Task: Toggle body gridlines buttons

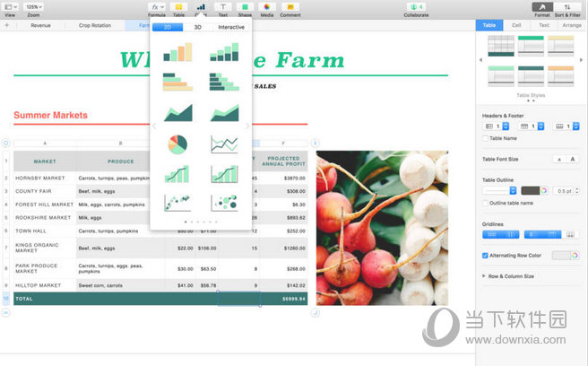Action: click(501, 235)
